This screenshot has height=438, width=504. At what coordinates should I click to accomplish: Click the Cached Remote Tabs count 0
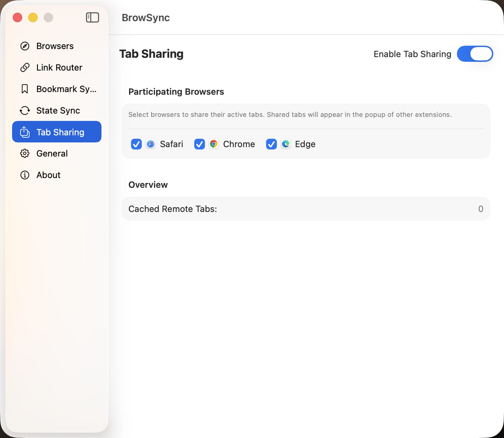click(x=481, y=209)
